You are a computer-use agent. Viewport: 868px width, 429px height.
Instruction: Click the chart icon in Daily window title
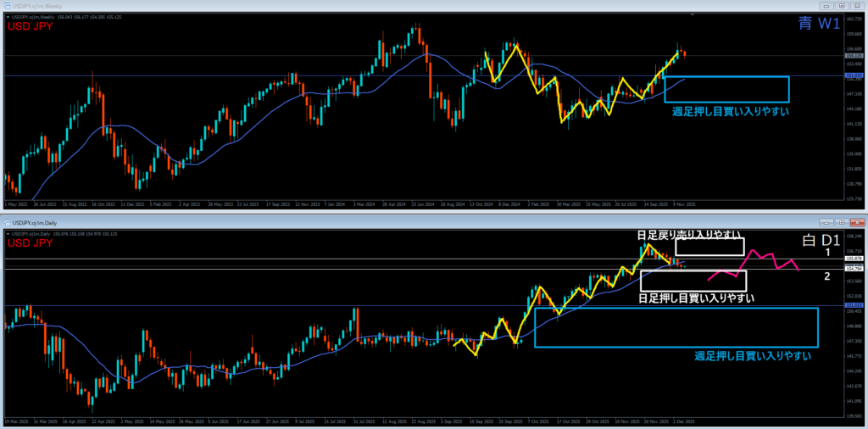pyautogui.click(x=8, y=222)
